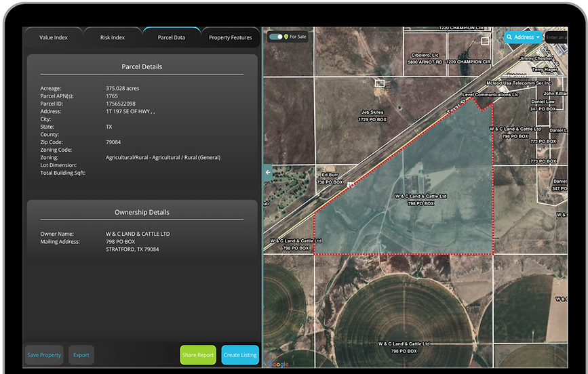The width and height of the screenshot is (588, 374).
Task: Click the Cibolero, Llc 5800 ARNOT RD label
Action: point(425,58)
